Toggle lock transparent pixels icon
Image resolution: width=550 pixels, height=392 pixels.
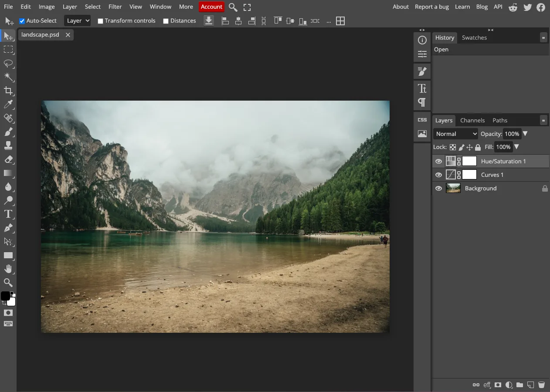tap(453, 147)
